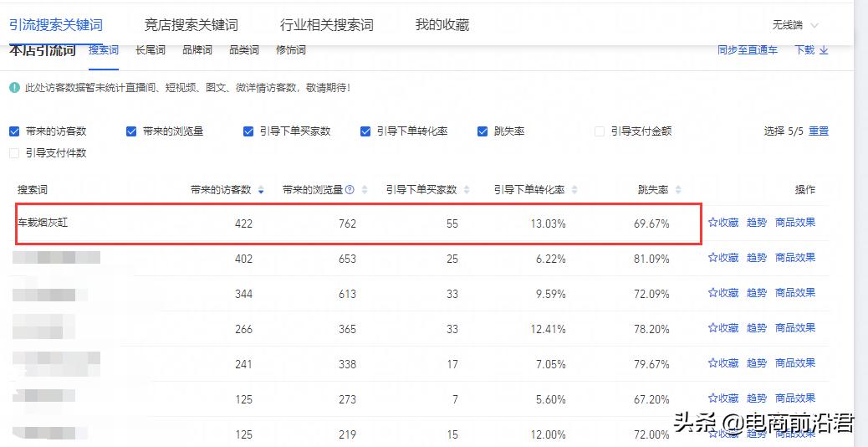The height and width of the screenshot is (447, 868).
Task: Check the 引导支付件数 checkbox
Action: pyautogui.click(x=14, y=153)
